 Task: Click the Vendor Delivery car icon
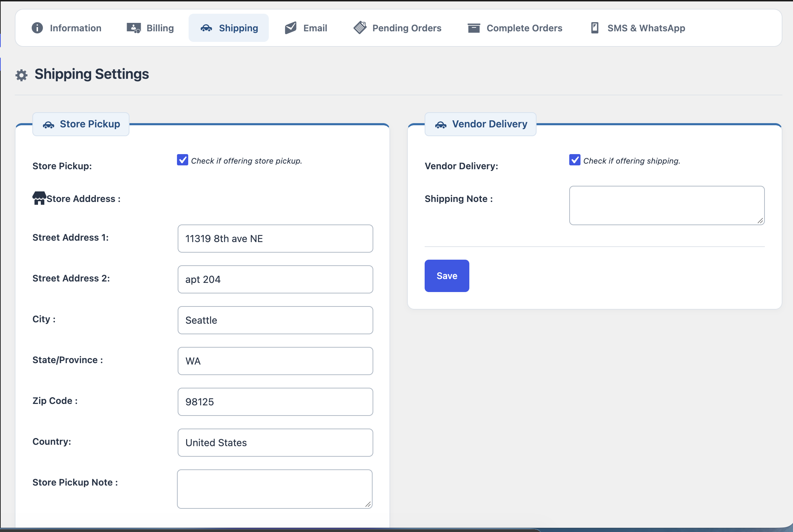click(x=441, y=125)
